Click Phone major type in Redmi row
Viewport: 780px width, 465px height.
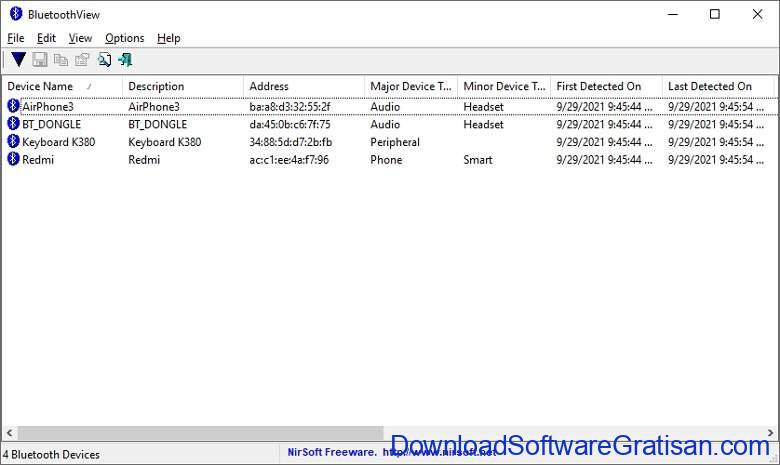pyautogui.click(x=386, y=160)
